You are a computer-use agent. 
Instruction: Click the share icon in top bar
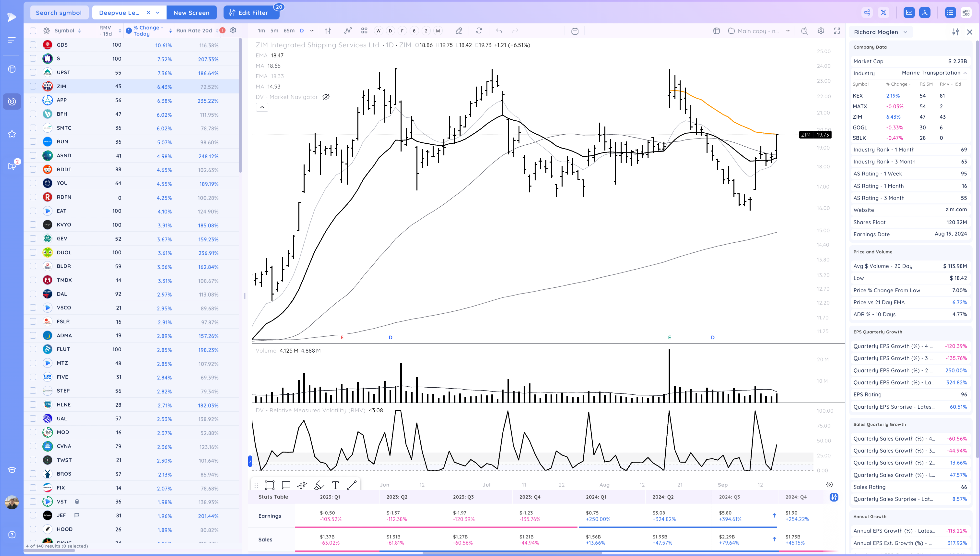pos(867,13)
